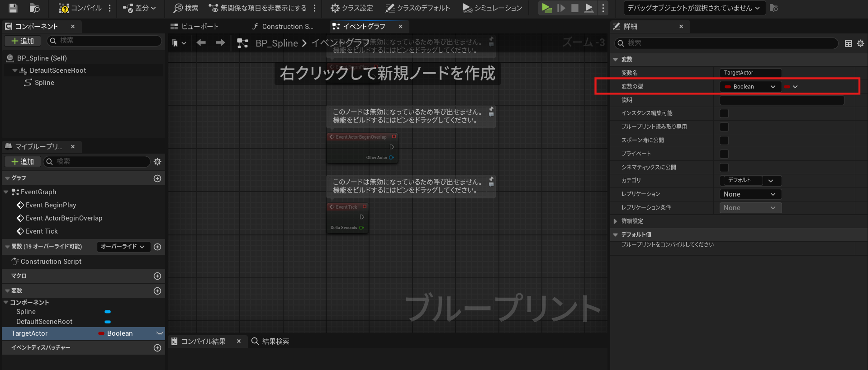Select the Spline component in tree
Viewport: 868px width, 370px height.
pyautogui.click(x=44, y=83)
